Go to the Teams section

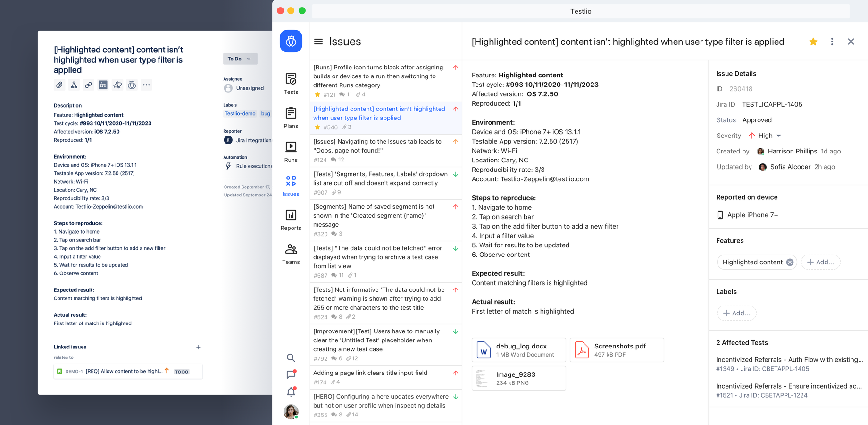point(291,254)
